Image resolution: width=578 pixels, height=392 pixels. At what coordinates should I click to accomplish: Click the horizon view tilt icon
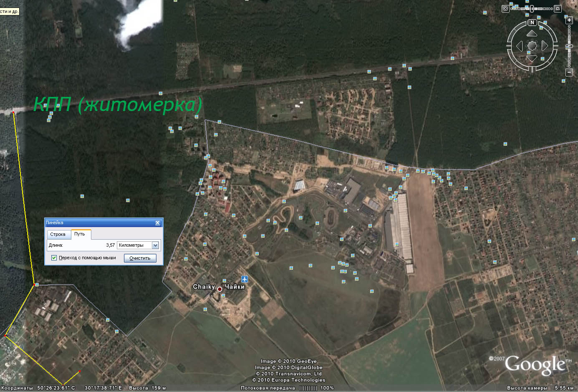click(558, 8)
